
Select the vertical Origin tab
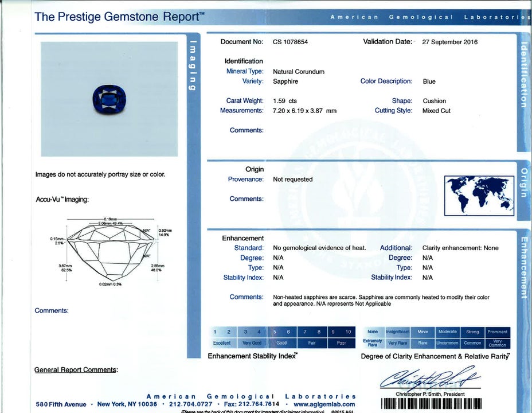pos(523,182)
